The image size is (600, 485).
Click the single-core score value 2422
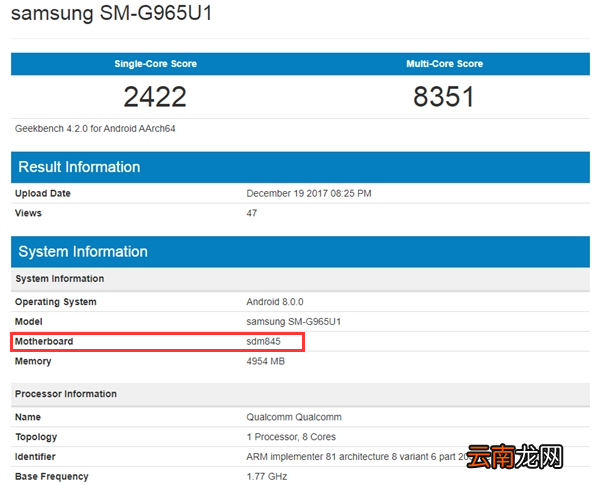(155, 96)
